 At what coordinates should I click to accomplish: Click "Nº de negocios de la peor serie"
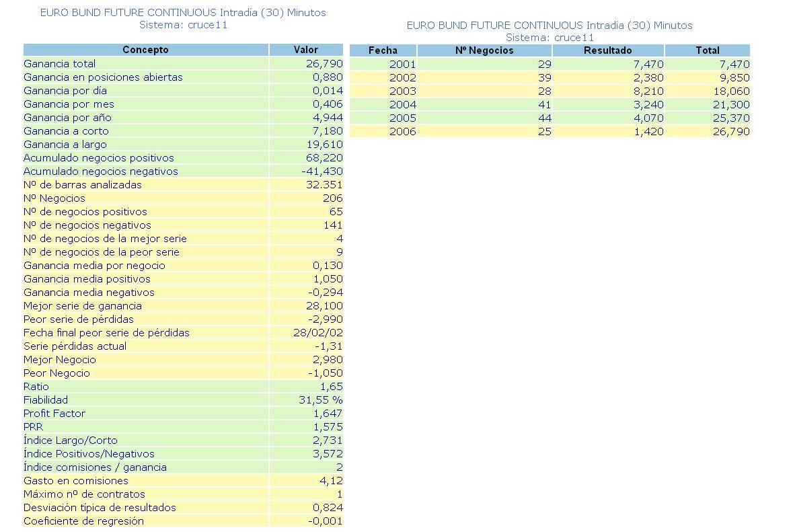[102, 252]
